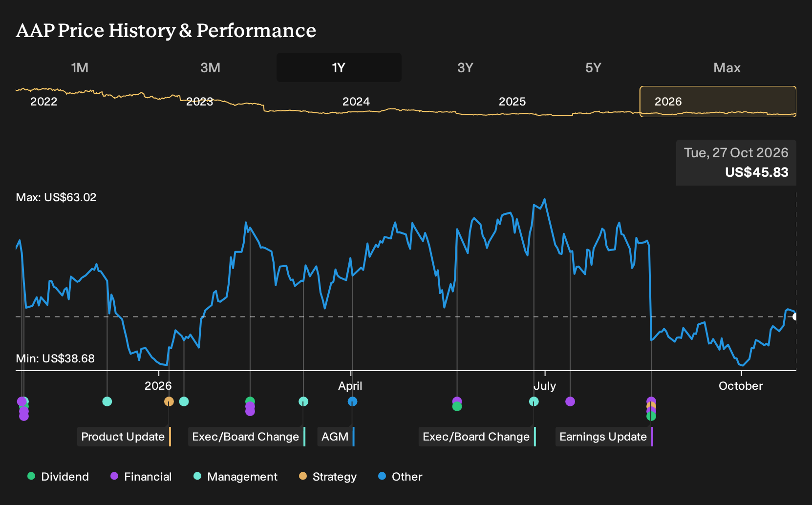Click the October axis label
This screenshot has width=812, height=505.
point(741,386)
